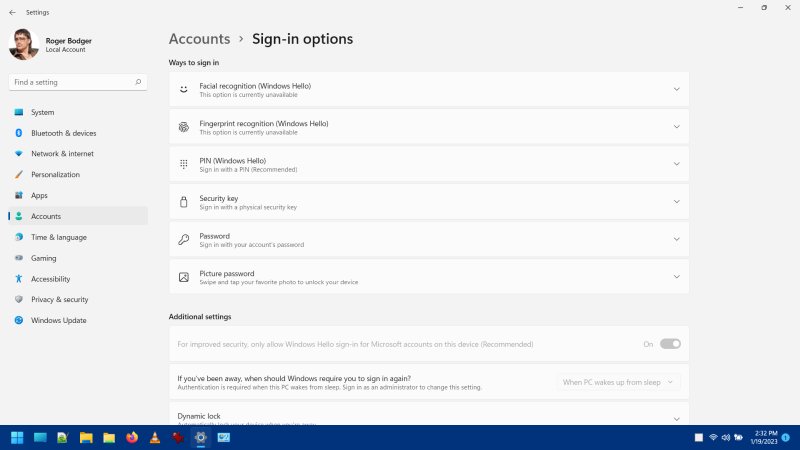Open the When PC wakes up from sleep dropdown

tap(618, 382)
